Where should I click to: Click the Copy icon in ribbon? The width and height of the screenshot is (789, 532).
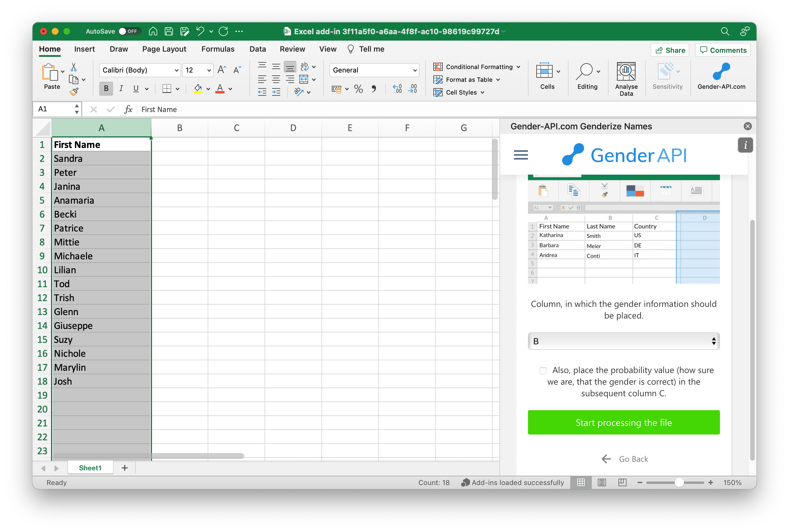click(74, 79)
